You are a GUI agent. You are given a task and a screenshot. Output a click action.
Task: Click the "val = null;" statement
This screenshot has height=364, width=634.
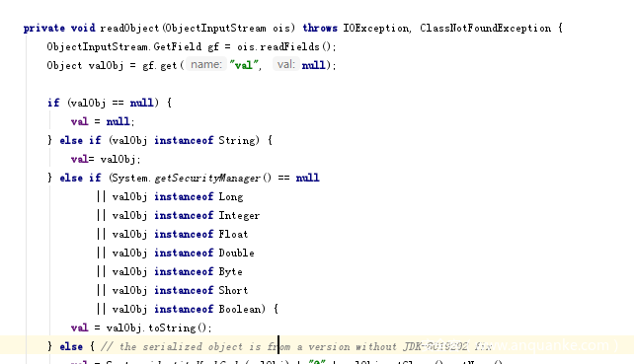click(103, 121)
